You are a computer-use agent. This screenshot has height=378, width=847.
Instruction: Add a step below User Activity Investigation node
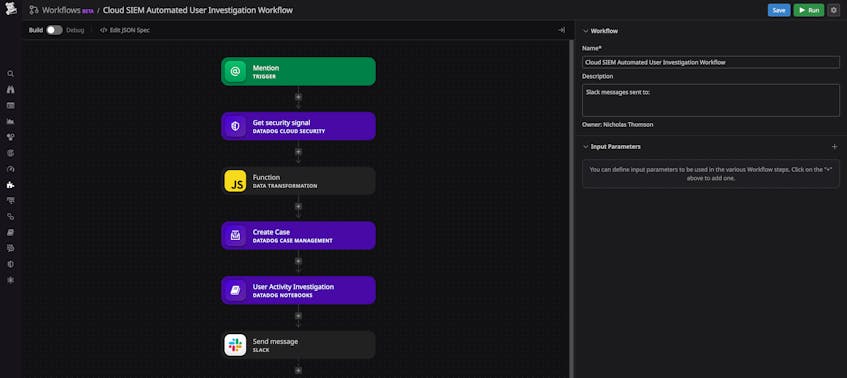tap(298, 315)
